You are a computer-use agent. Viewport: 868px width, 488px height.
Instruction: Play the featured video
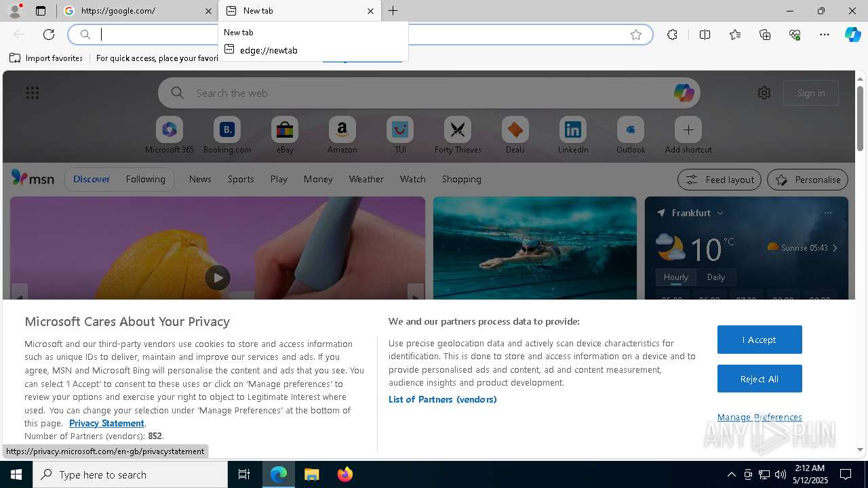[x=218, y=278]
